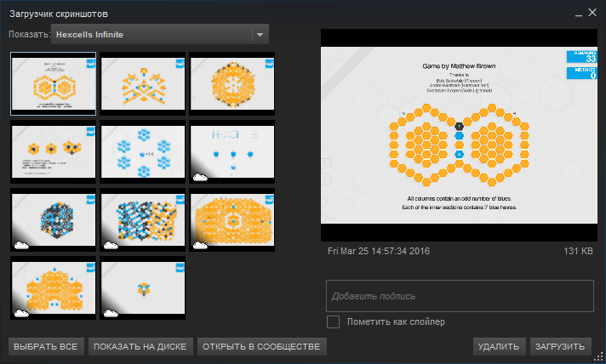Click the Загрузчик скриншотов window title
606x364 pixels.
[x=59, y=14]
